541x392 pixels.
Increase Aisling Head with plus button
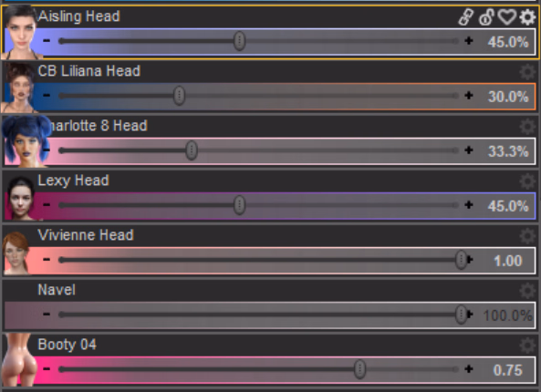469,41
